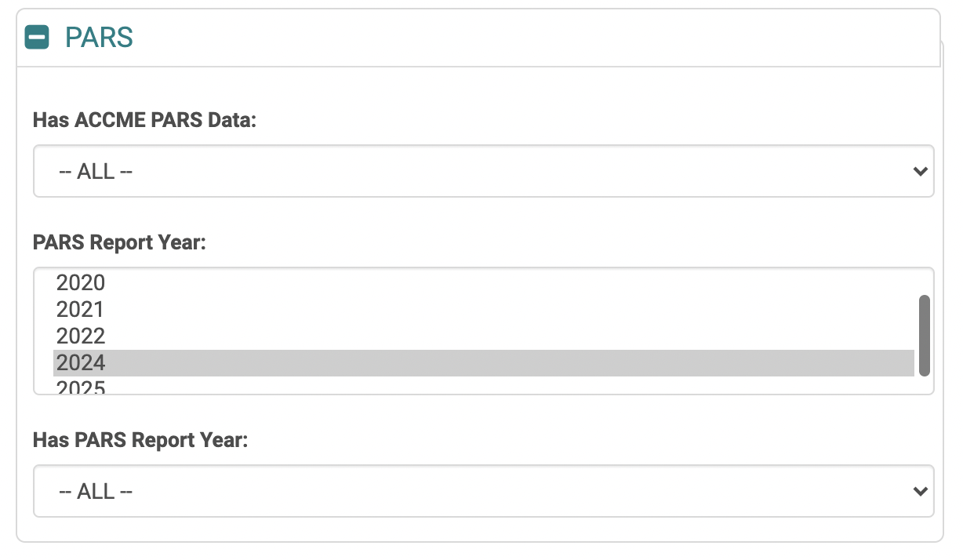Click scrollbar track above the thumb
963x560 pixels.
(x=925, y=282)
